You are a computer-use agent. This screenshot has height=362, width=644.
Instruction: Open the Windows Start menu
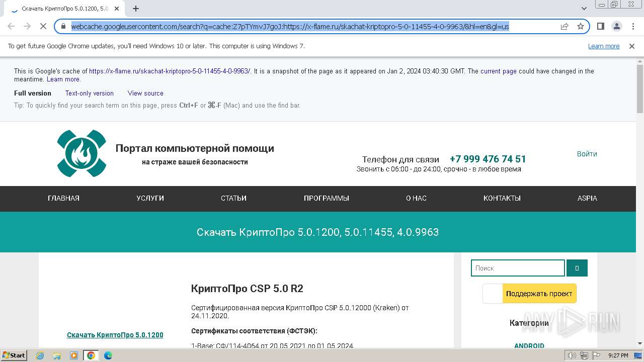point(14,355)
